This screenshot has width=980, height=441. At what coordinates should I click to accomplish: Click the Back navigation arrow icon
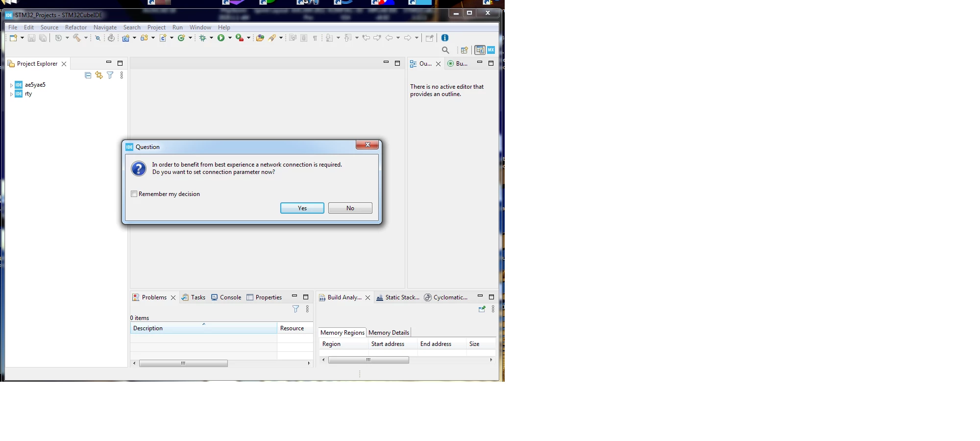click(x=389, y=38)
